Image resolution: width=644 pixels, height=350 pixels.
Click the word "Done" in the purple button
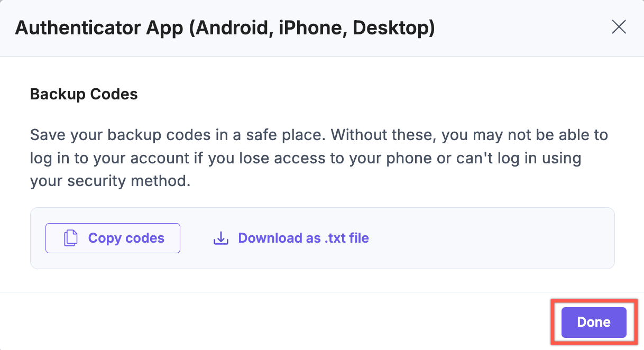[594, 323]
